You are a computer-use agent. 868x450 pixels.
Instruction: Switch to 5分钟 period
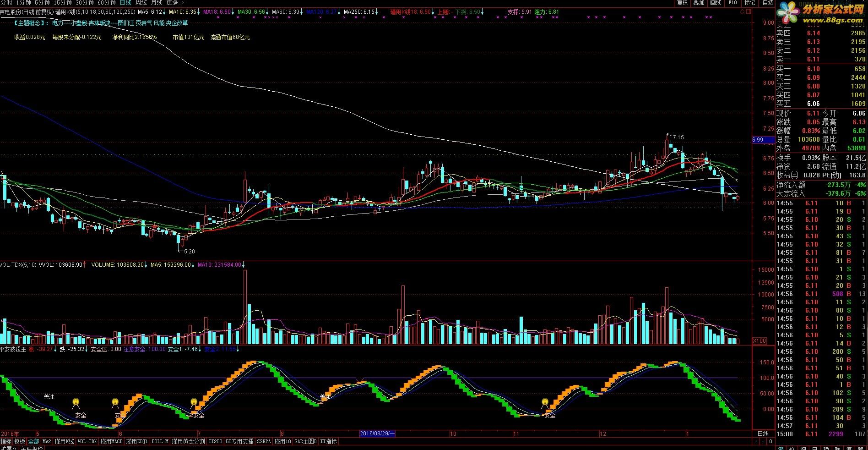point(42,3)
